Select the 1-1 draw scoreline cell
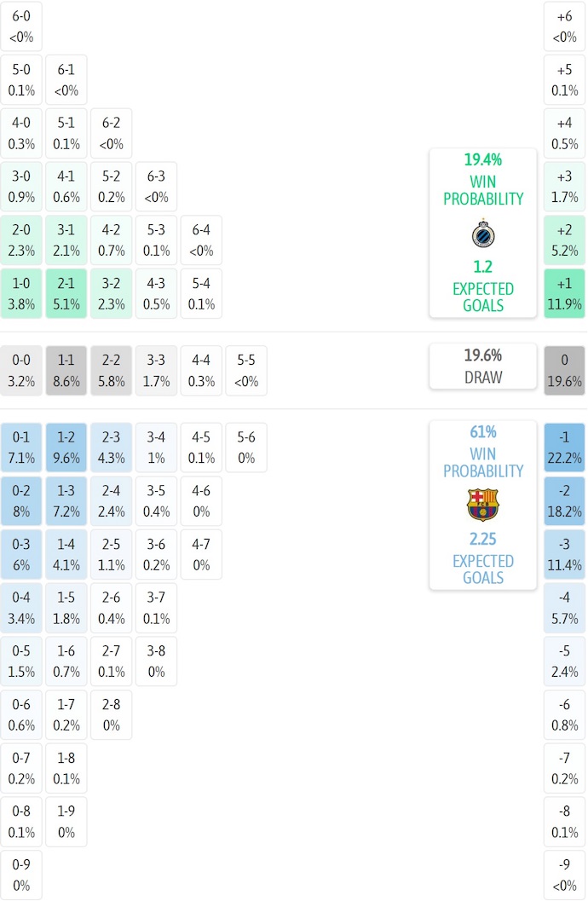588x901 pixels. pos(66,371)
